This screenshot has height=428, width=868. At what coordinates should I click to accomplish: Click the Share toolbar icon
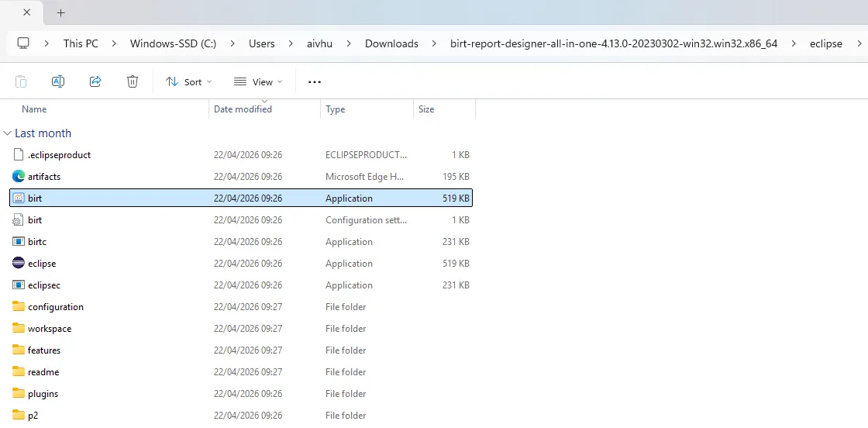95,81
